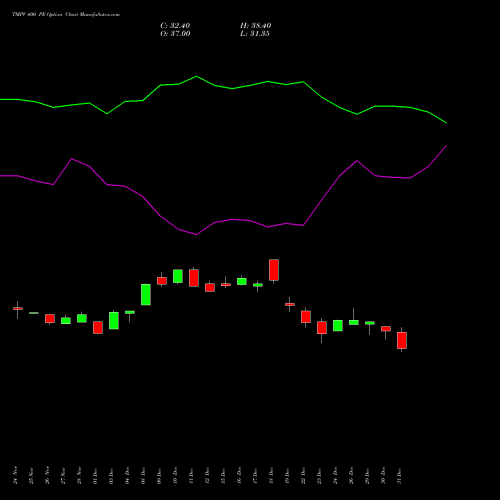Screen dimensions: 500x500
Task: Select the 12 Dec date label
Action: click(x=207, y=475)
